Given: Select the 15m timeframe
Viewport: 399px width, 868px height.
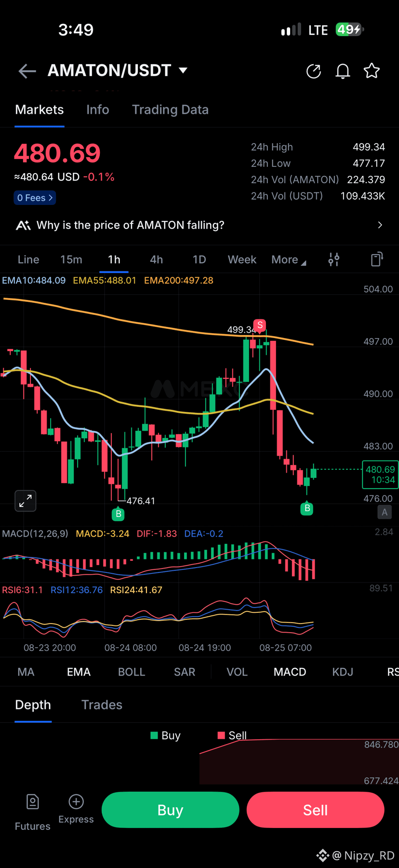Looking at the screenshot, I should coord(71,259).
